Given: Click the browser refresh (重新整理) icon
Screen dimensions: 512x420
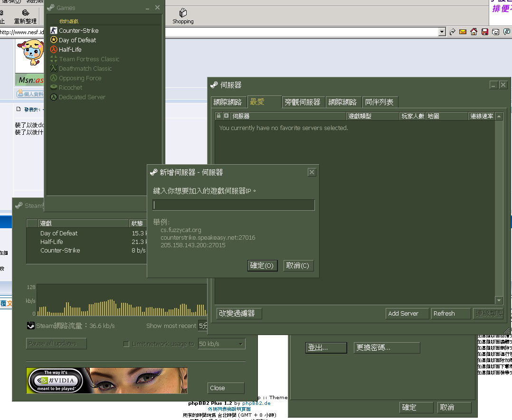Looking at the screenshot, I should 25,13.
